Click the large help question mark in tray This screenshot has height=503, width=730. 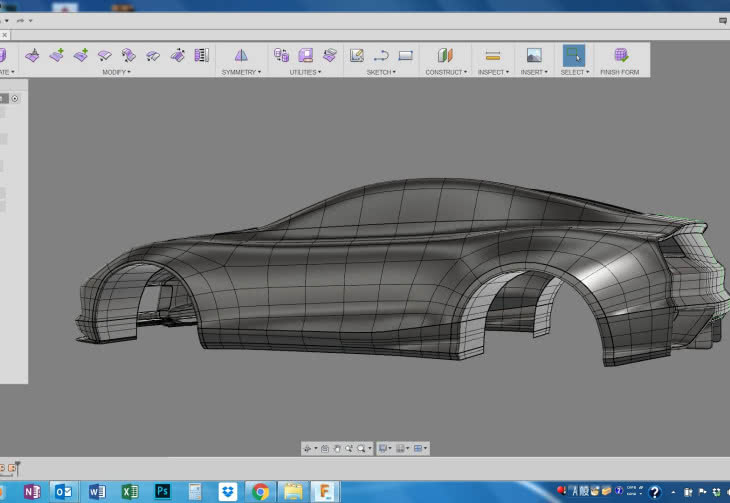point(655,492)
